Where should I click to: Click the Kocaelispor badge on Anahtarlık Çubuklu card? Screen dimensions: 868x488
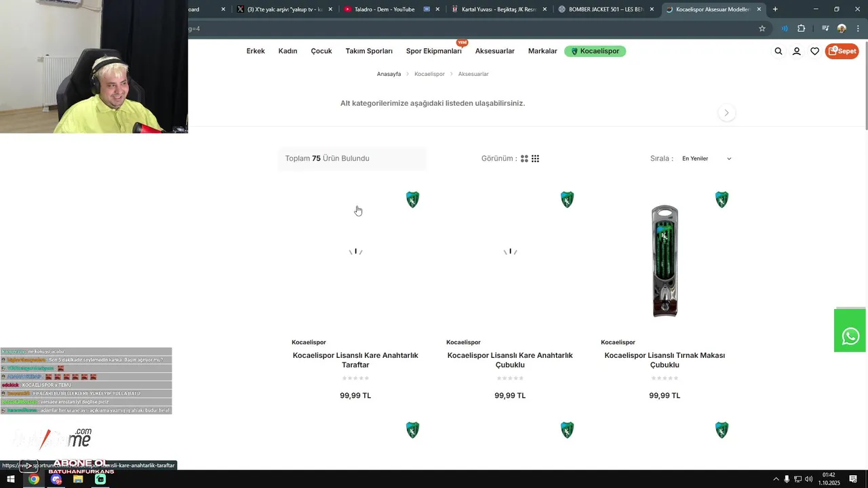568,199
